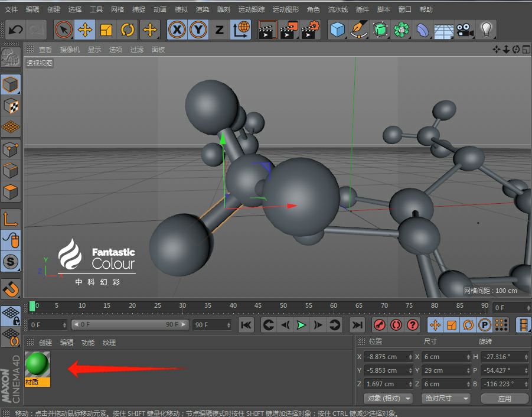Toggle X-axis lock
532x417 pixels.
coord(177,30)
